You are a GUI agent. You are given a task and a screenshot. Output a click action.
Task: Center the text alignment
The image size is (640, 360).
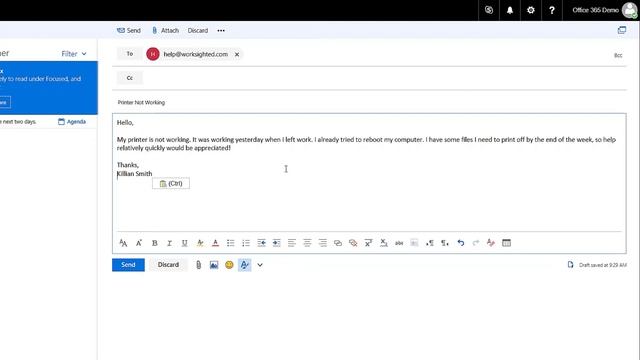(307, 243)
